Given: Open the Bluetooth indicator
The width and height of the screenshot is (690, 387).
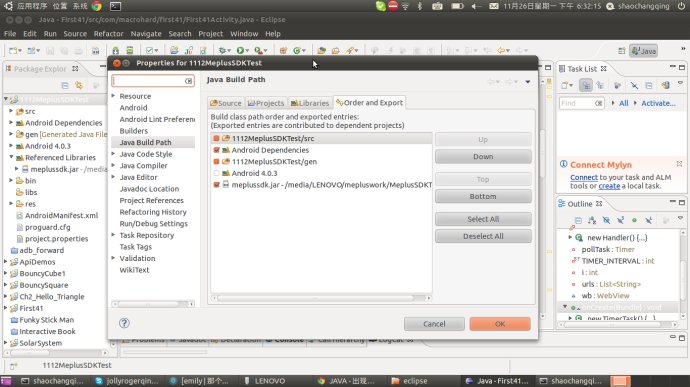Looking at the screenshot, I should click(x=420, y=6).
